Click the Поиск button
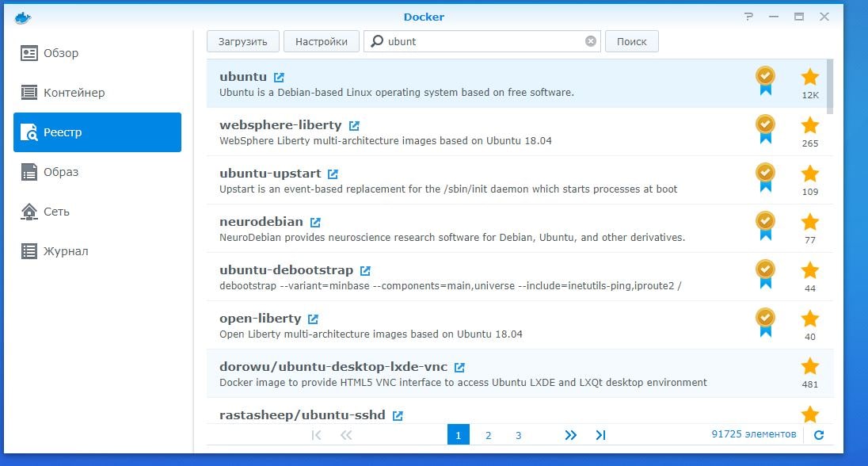 [632, 41]
